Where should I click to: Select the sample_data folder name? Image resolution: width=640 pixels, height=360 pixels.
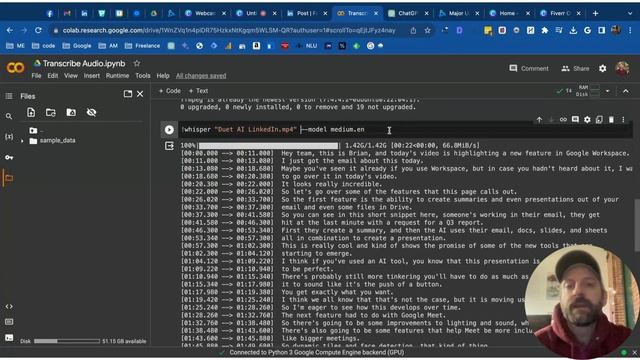pos(58,140)
